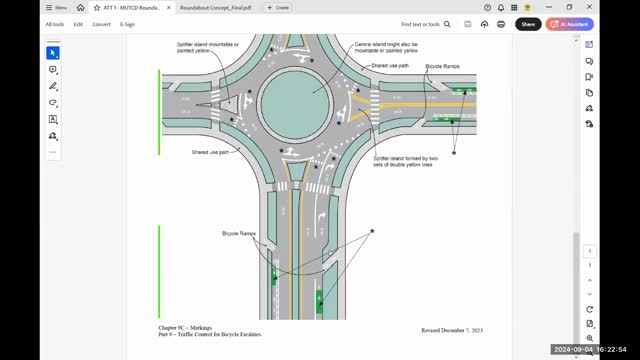This screenshot has height=360, width=640.
Task: Open the Convert menu item
Action: (x=102, y=24)
